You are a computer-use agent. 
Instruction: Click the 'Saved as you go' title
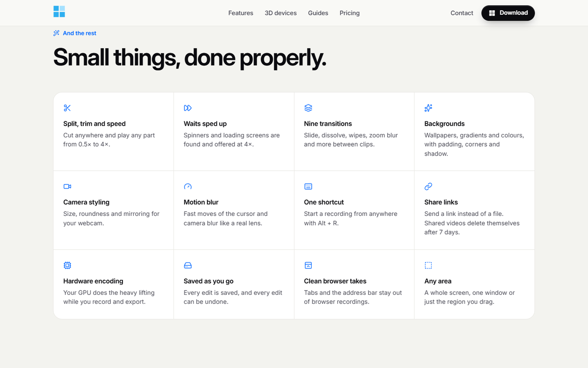[x=209, y=281]
